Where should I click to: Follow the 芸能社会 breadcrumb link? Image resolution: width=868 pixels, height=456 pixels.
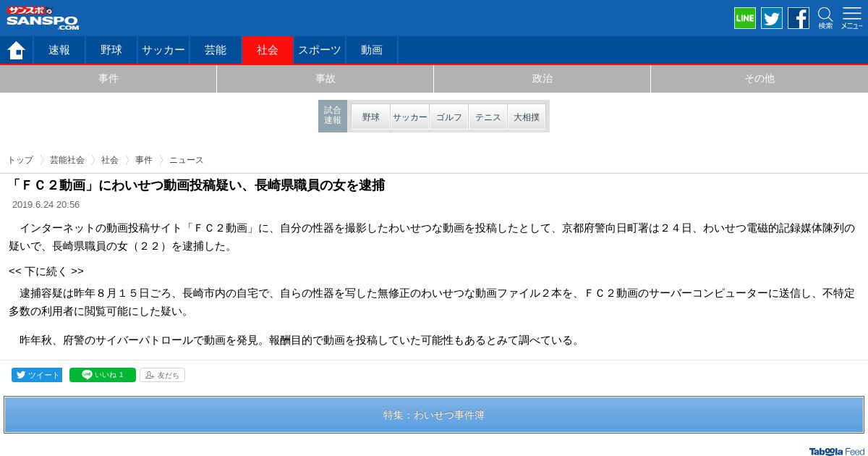[67, 160]
